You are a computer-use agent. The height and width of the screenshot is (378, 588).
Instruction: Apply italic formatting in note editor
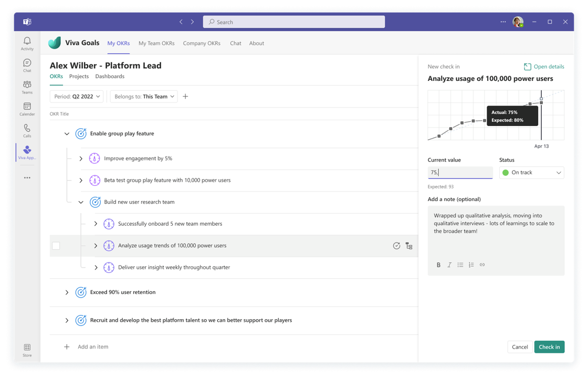[x=449, y=265]
